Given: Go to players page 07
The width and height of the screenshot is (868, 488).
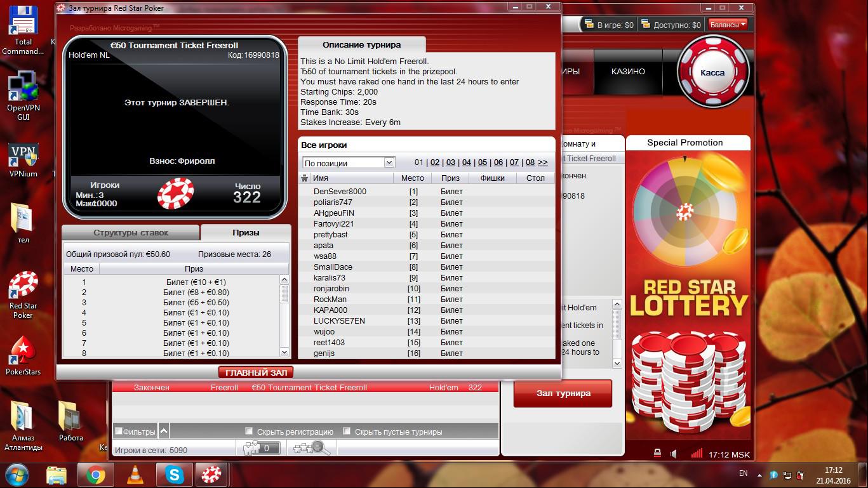Looking at the screenshot, I should point(514,162).
